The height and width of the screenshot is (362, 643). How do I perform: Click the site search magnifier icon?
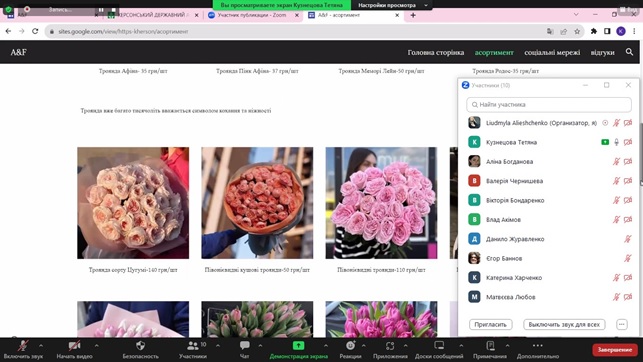[x=629, y=52]
